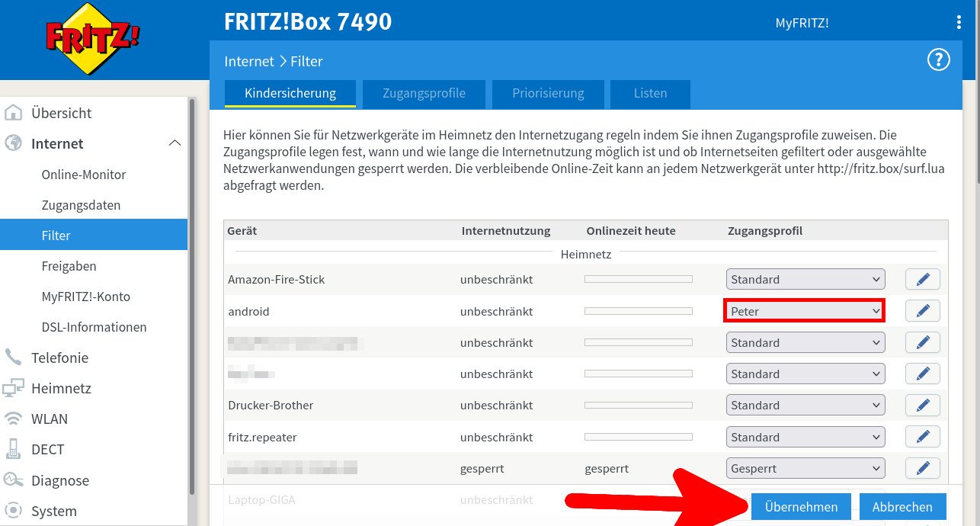Click the FRITZ! logo
This screenshot has width=980, height=526.
pyautogui.click(x=93, y=38)
